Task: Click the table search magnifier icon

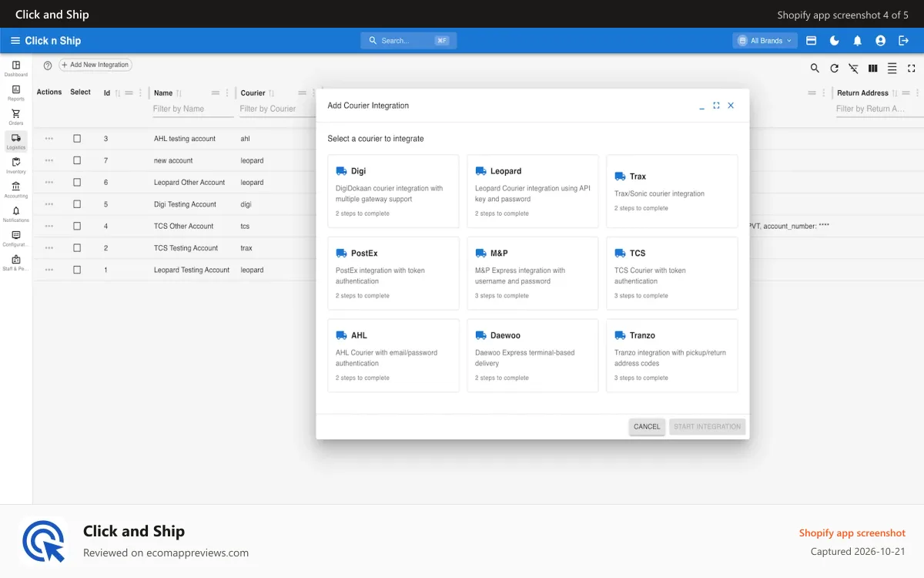Action: (x=815, y=69)
